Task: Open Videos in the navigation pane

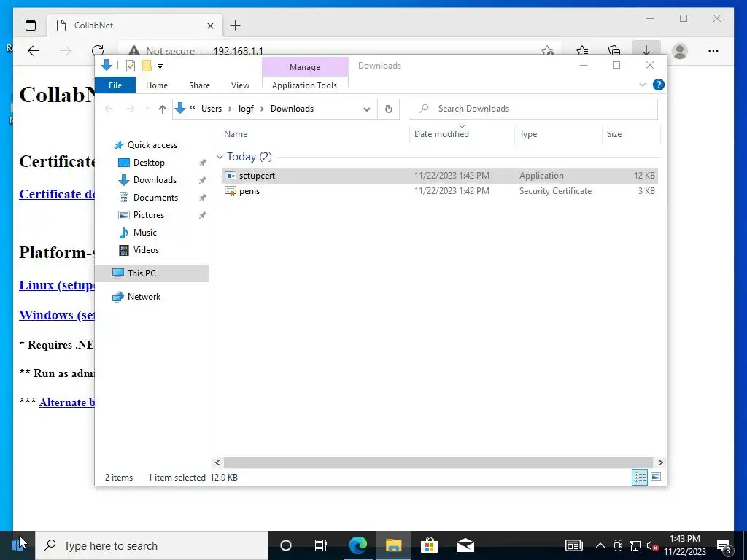Action: click(146, 250)
